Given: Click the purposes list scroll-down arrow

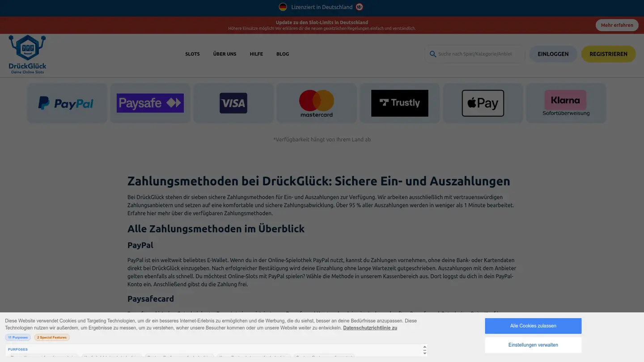Looking at the screenshot, I should click(x=424, y=353).
